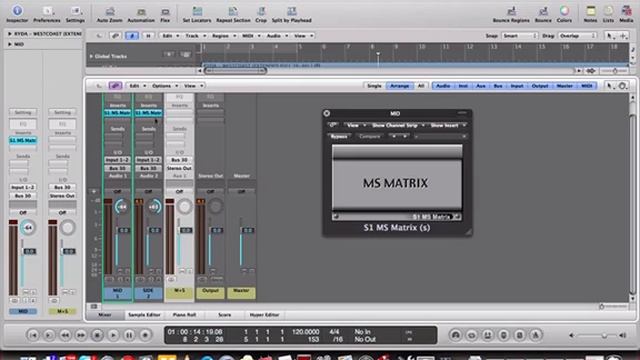This screenshot has width=640, height=360.
Task: Click the Stop transport button
Action: click(97, 335)
